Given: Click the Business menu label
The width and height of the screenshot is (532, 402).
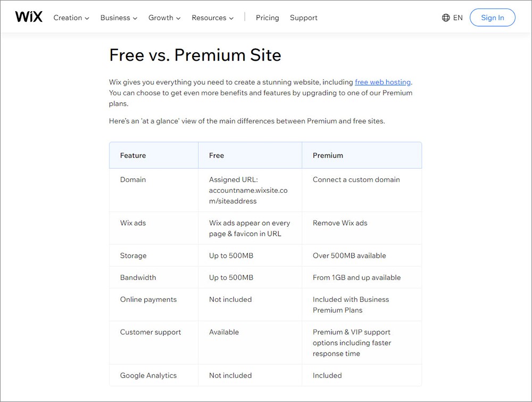Looking at the screenshot, I should 115,18.
